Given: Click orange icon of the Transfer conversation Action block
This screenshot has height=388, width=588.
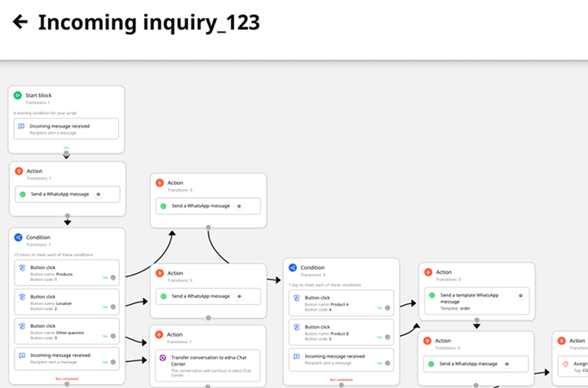Looking at the screenshot, I should [159, 334].
